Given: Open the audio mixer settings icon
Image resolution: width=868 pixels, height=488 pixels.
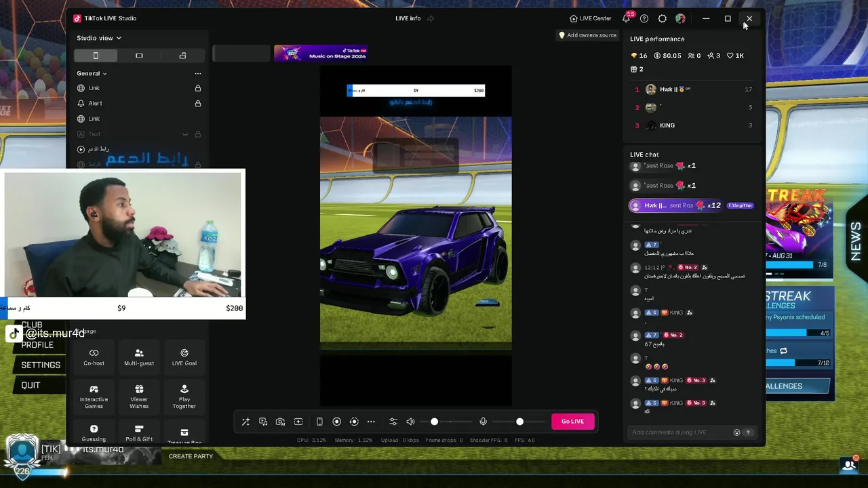Looking at the screenshot, I should (x=393, y=422).
